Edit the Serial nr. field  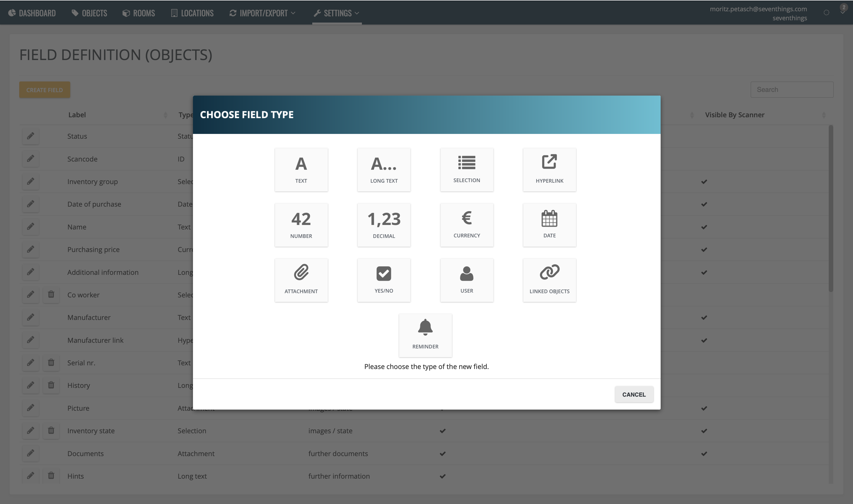(x=30, y=363)
